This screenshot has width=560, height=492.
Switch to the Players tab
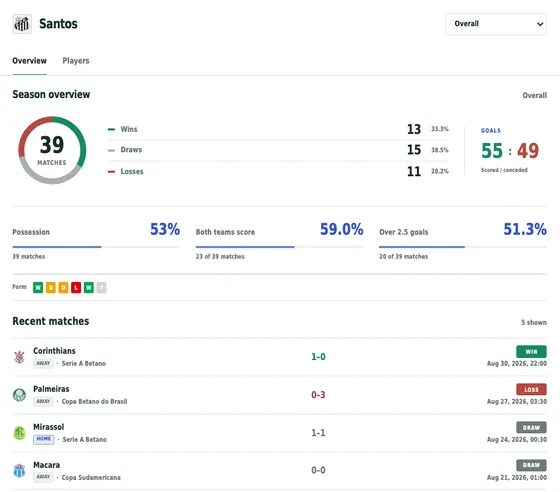pyautogui.click(x=76, y=61)
